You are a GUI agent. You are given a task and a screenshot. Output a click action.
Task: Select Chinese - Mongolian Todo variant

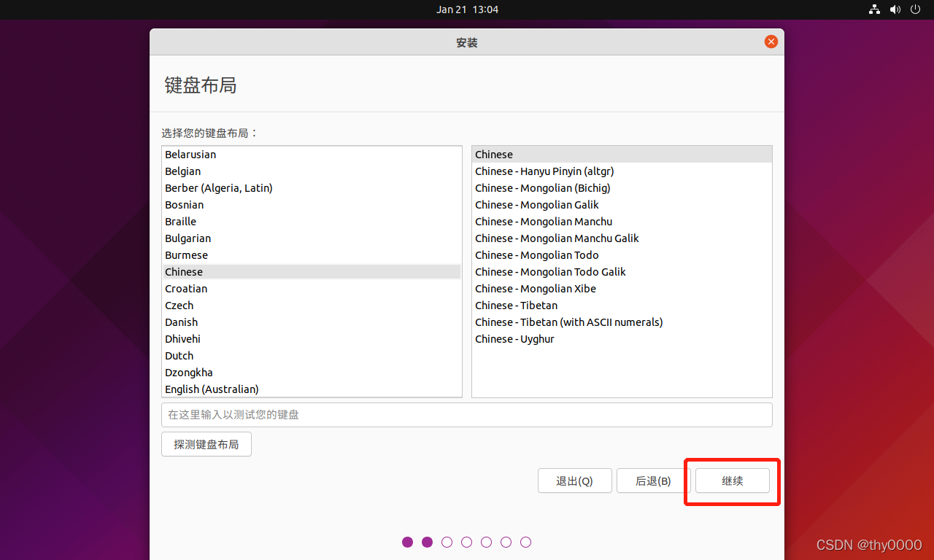pos(622,255)
